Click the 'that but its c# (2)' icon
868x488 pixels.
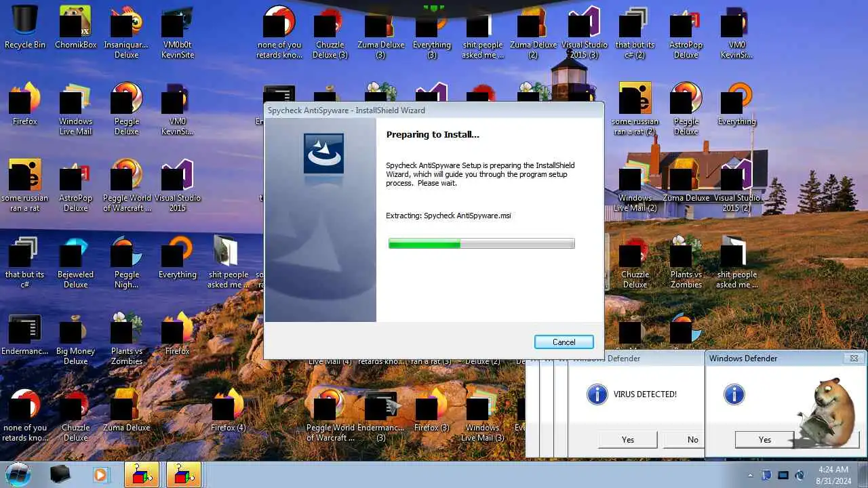(635, 32)
